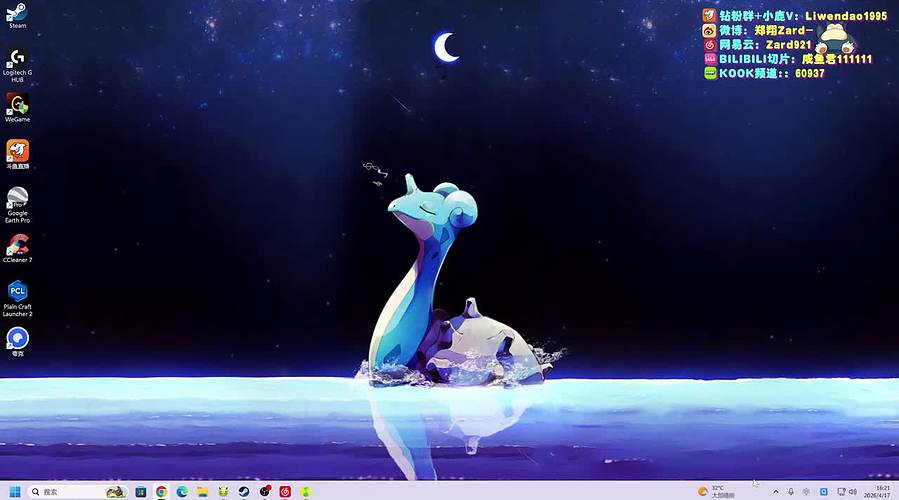
Task: Open the Windows Start menu
Action: tap(15, 491)
